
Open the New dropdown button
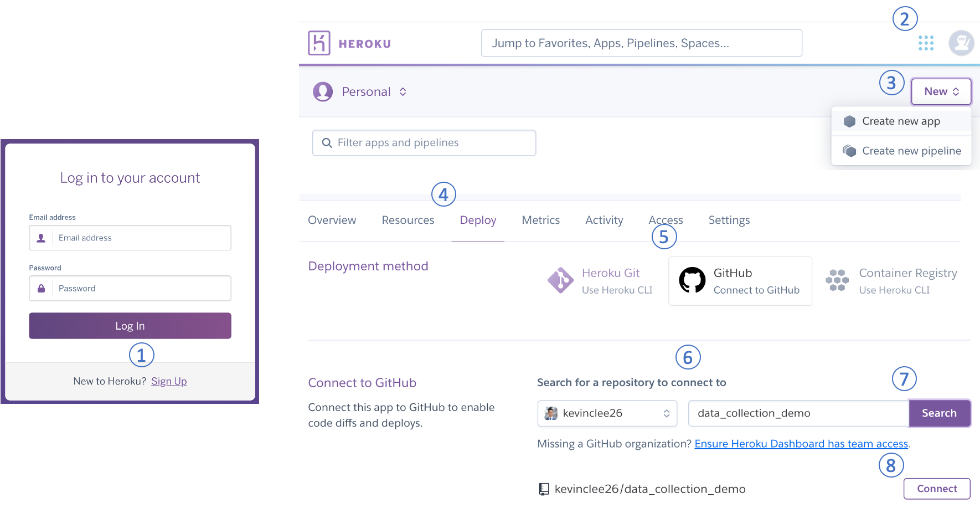[x=941, y=91]
